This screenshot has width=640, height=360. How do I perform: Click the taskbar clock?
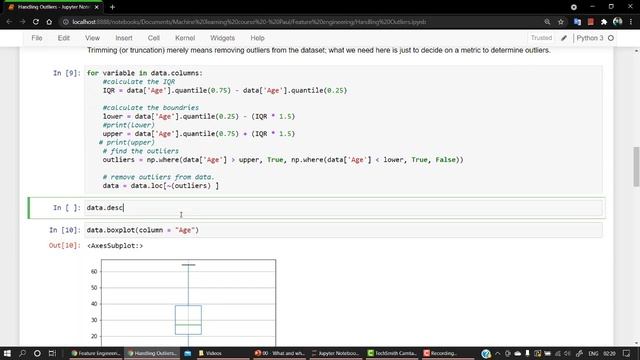(x=609, y=353)
